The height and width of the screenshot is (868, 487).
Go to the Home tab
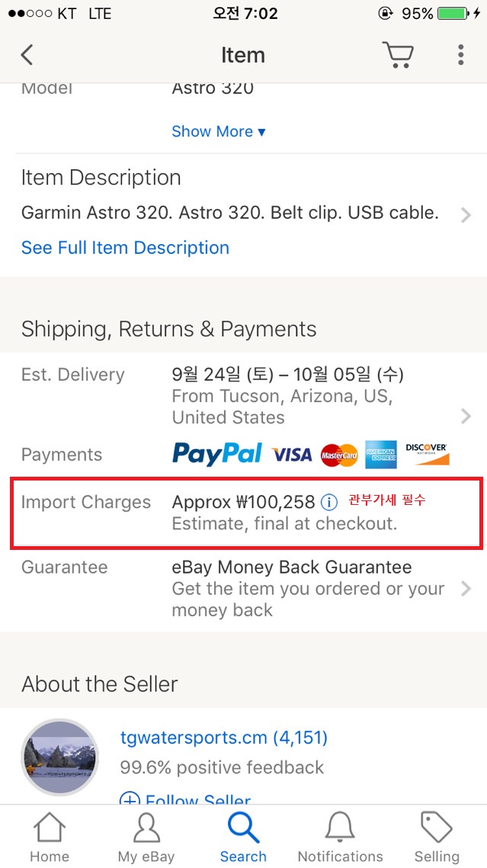click(x=50, y=837)
